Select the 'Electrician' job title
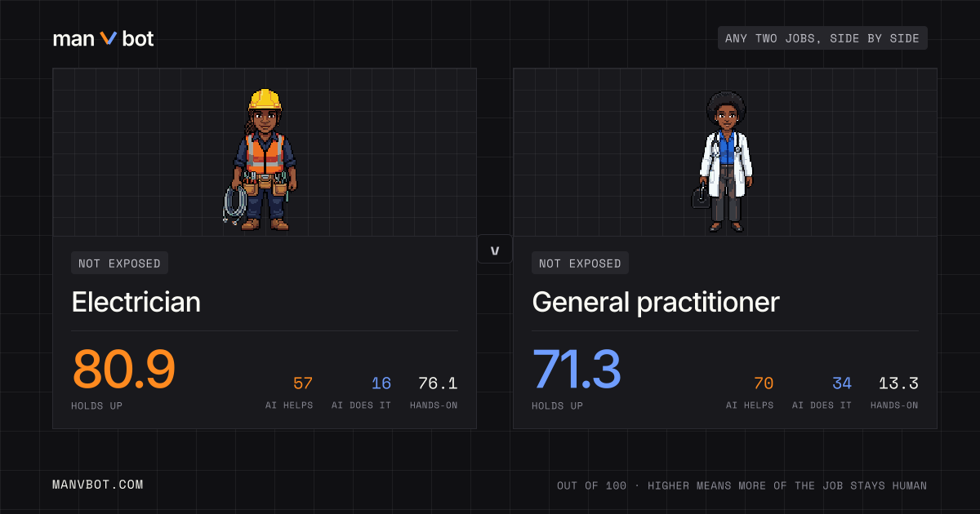 tap(136, 303)
